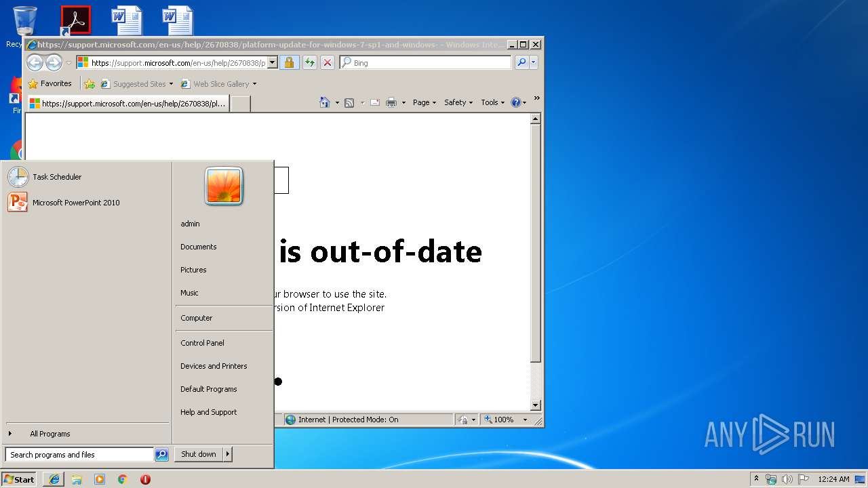This screenshot has width=868, height=488.
Task: Click the RSS feeds icon
Action: tap(349, 102)
